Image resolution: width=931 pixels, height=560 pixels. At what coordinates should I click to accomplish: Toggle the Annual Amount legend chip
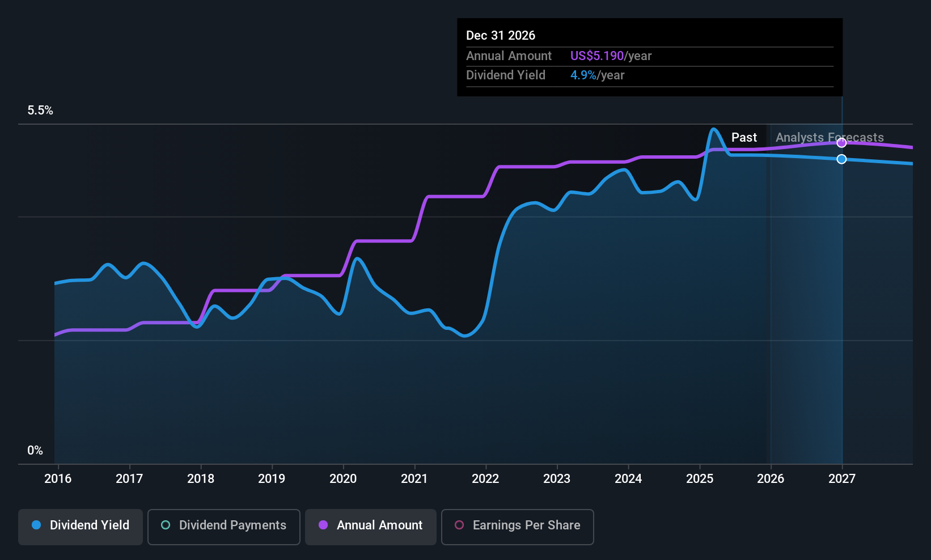pyautogui.click(x=370, y=527)
